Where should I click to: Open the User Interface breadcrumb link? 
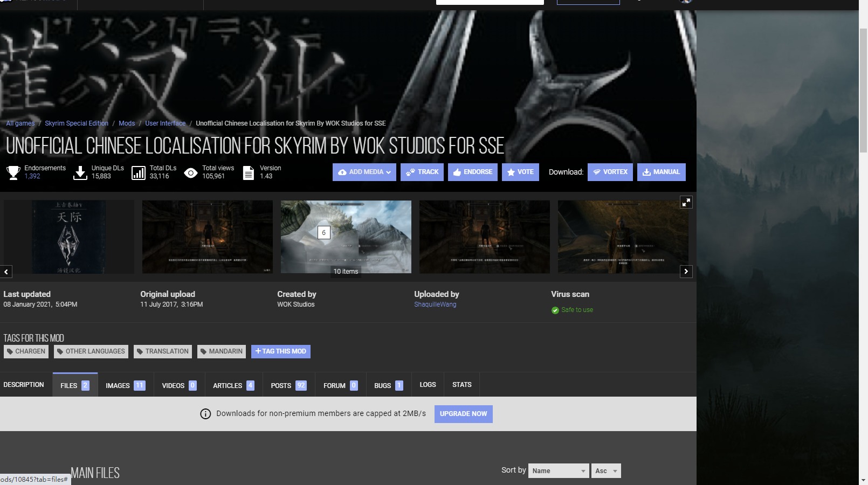pos(165,123)
